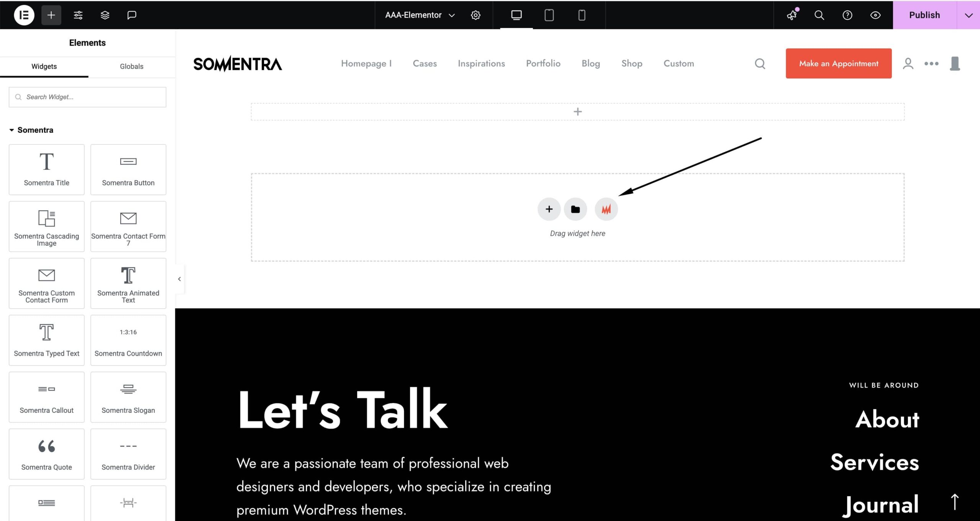Image resolution: width=980 pixels, height=521 pixels.
Task: Click Make an Appointment button
Action: (x=838, y=63)
